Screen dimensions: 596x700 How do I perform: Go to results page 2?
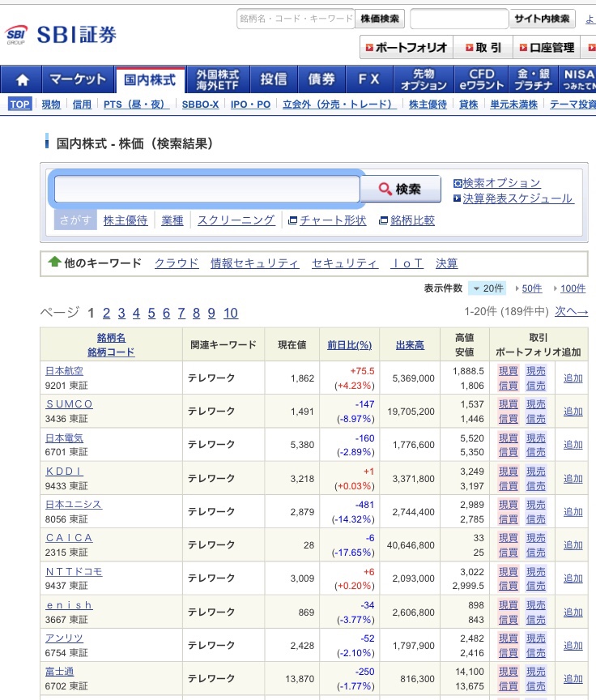(106, 313)
